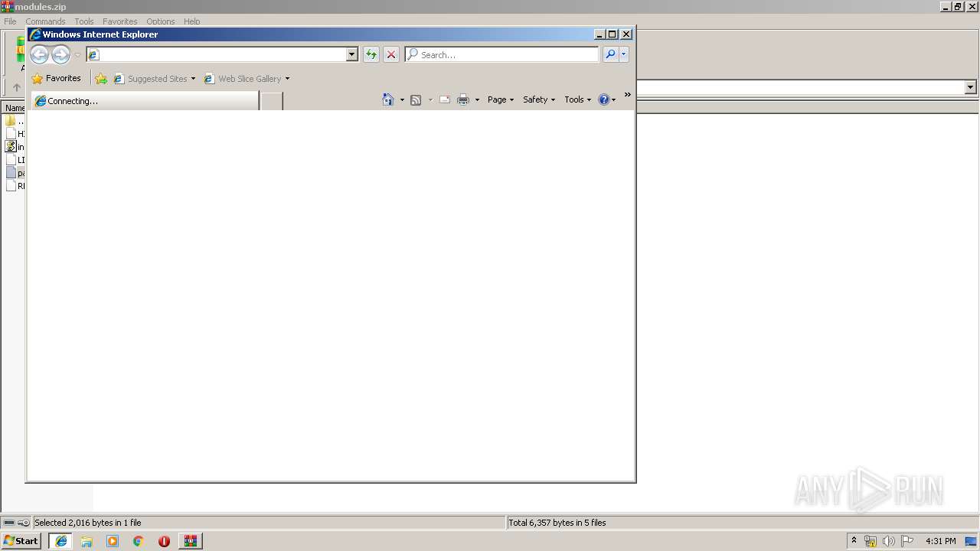
Task: Open the Favorites star button
Action: (x=56, y=78)
